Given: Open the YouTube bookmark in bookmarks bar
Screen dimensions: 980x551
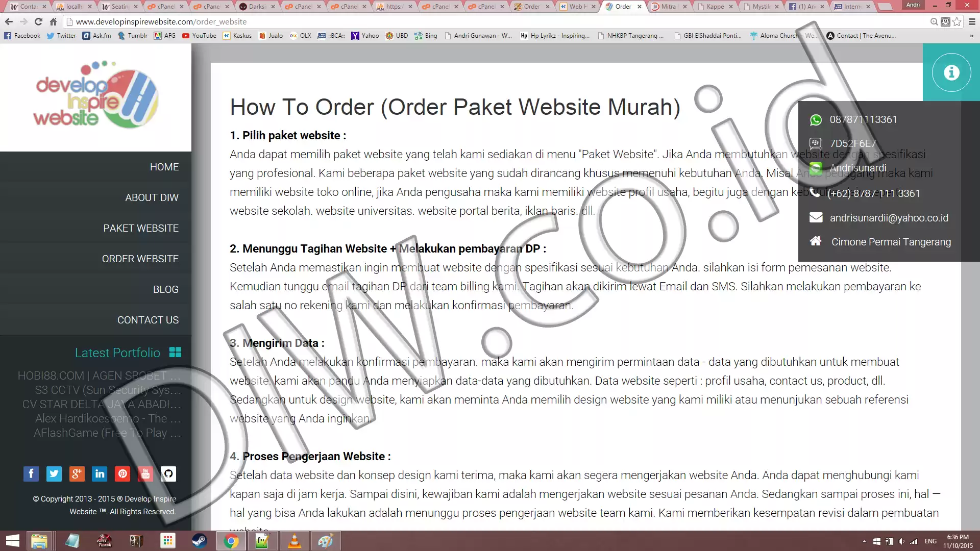Looking at the screenshot, I should [x=199, y=36].
